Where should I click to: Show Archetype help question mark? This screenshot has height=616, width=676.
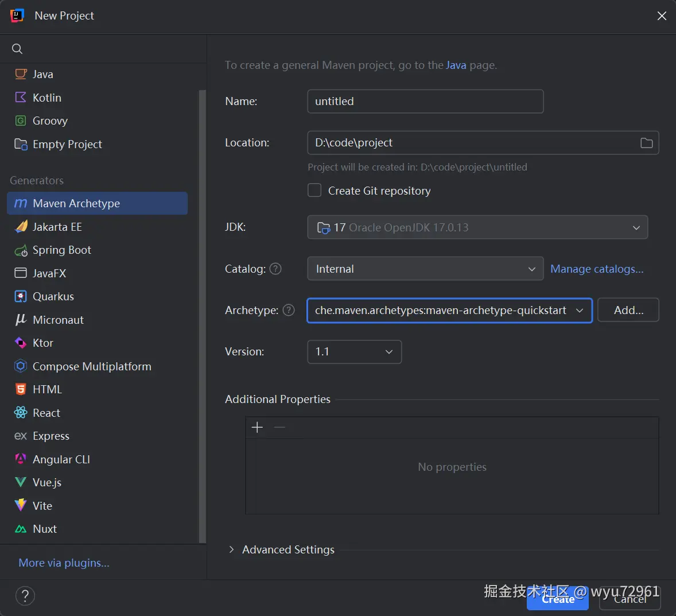click(x=289, y=310)
